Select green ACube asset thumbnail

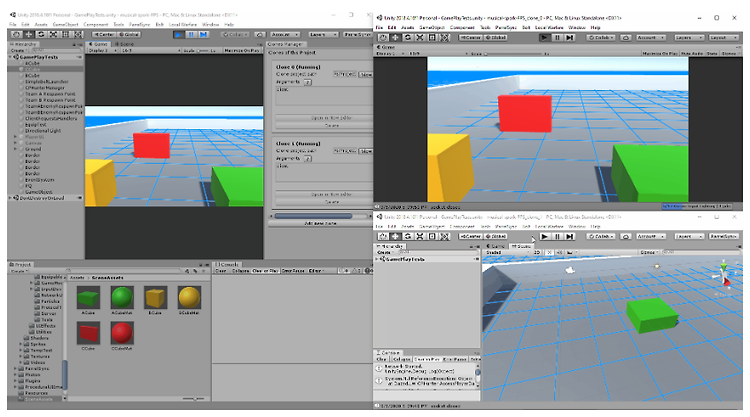tap(88, 297)
